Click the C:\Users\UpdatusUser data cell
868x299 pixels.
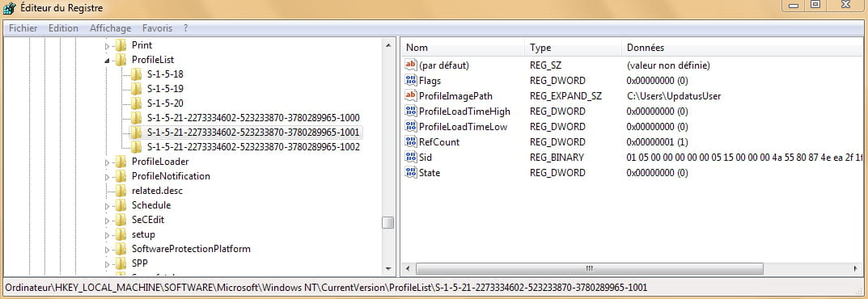pyautogui.click(x=674, y=96)
